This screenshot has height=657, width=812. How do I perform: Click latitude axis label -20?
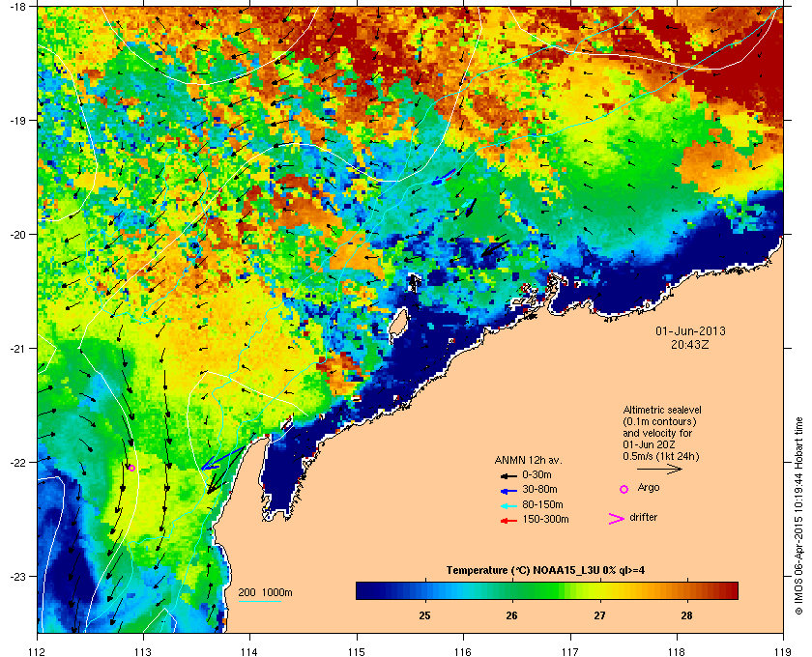(18, 235)
